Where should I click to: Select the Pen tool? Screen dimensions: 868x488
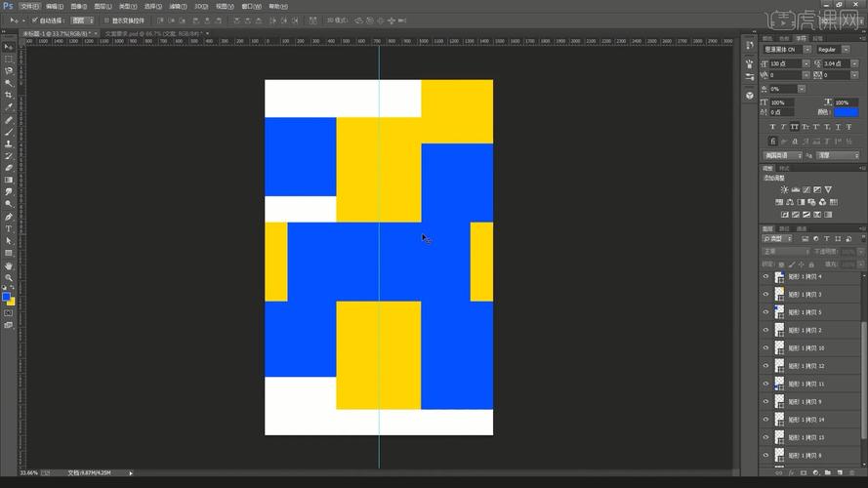tap(9, 217)
